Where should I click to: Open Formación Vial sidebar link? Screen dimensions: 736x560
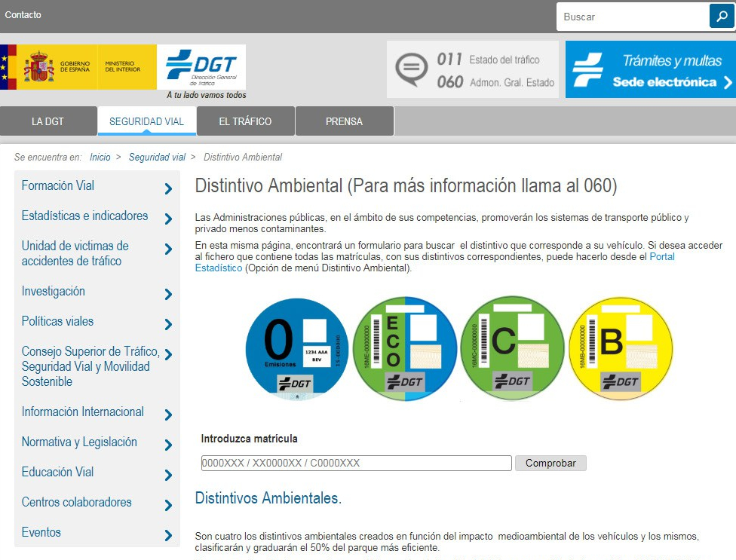(x=58, y=185)
